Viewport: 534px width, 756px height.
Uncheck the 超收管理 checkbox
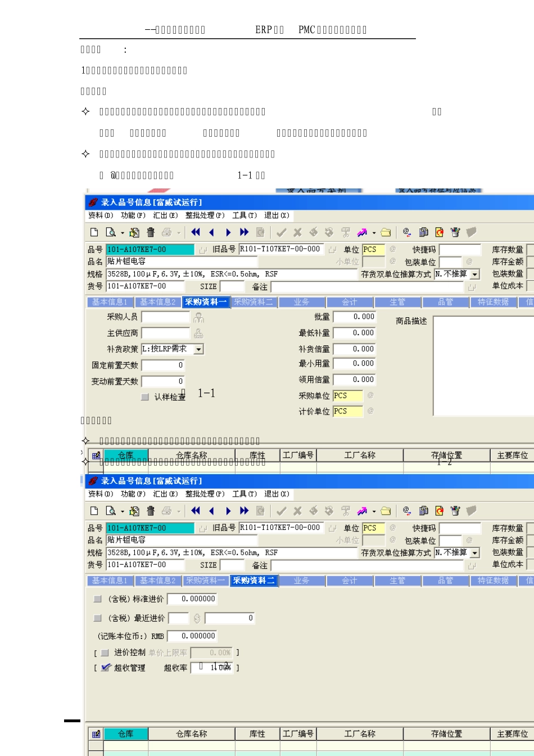tap(106, 668)
